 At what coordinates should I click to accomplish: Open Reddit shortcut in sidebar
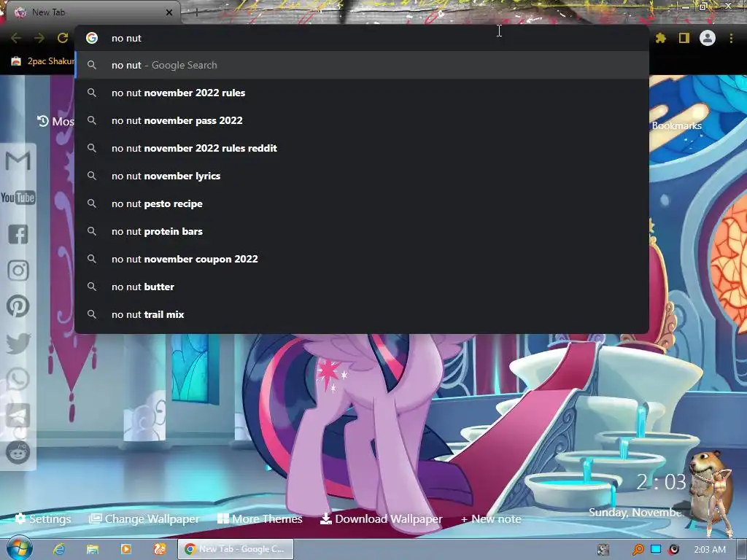tap(18, 452)
